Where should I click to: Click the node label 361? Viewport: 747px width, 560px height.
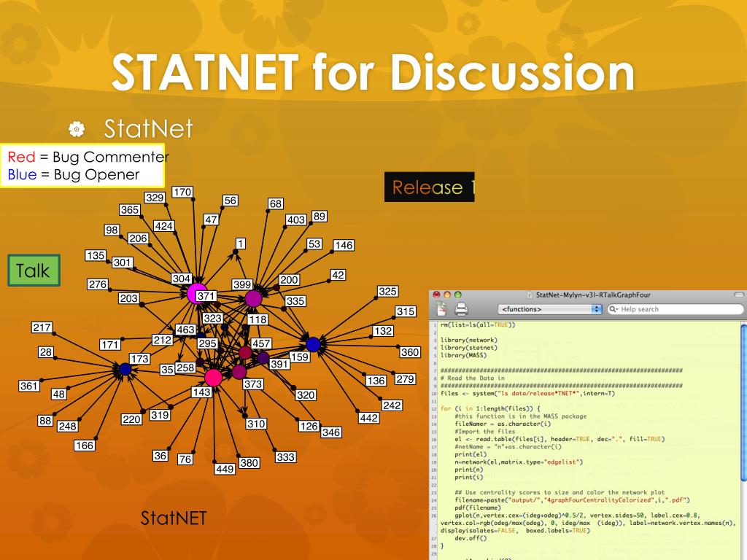28,386
